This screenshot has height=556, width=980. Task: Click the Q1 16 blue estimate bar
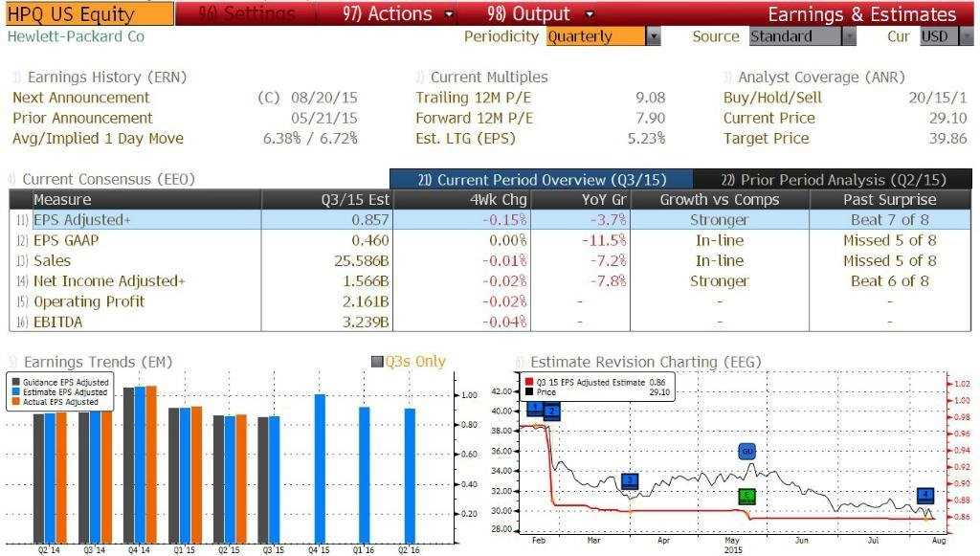[x=364, y=475]
